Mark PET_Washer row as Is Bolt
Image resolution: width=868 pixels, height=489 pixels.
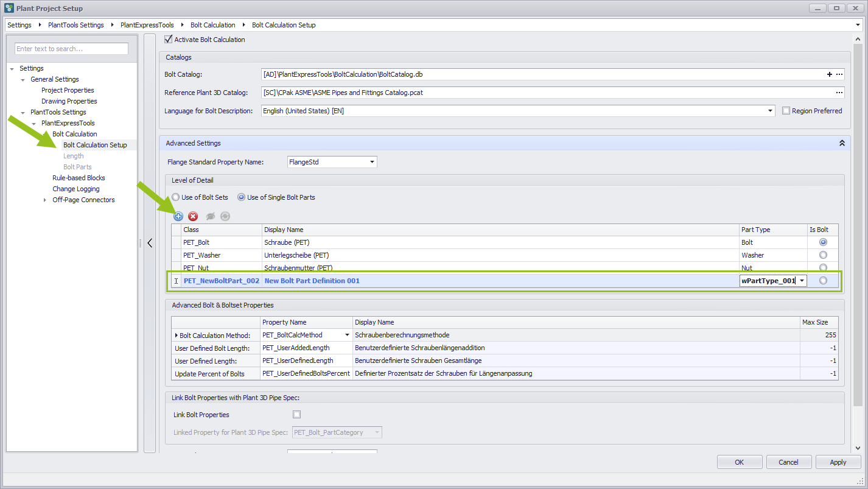[x=823, y=255]
